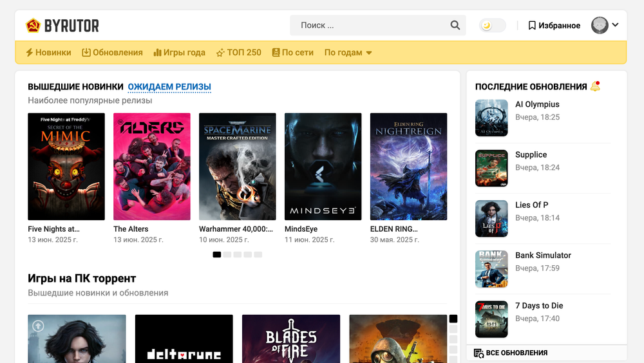Click the Вчера, 18:25 timestamp

pos(538,117)
